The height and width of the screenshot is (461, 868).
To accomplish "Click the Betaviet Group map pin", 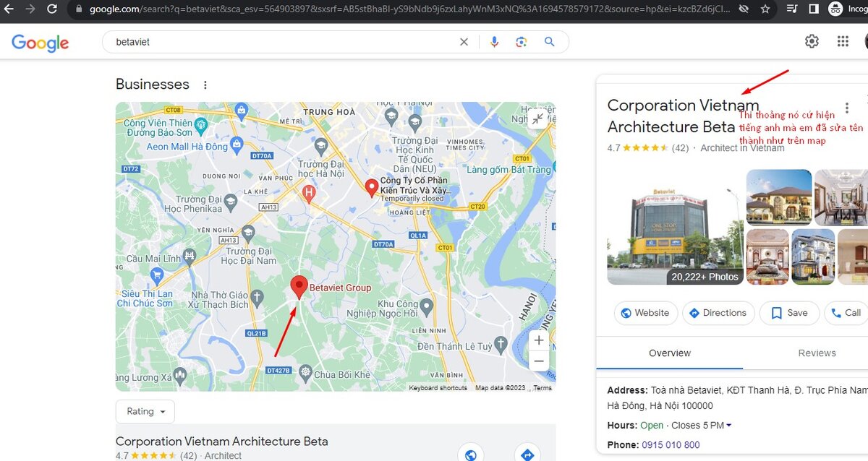I will coord(298,287).
